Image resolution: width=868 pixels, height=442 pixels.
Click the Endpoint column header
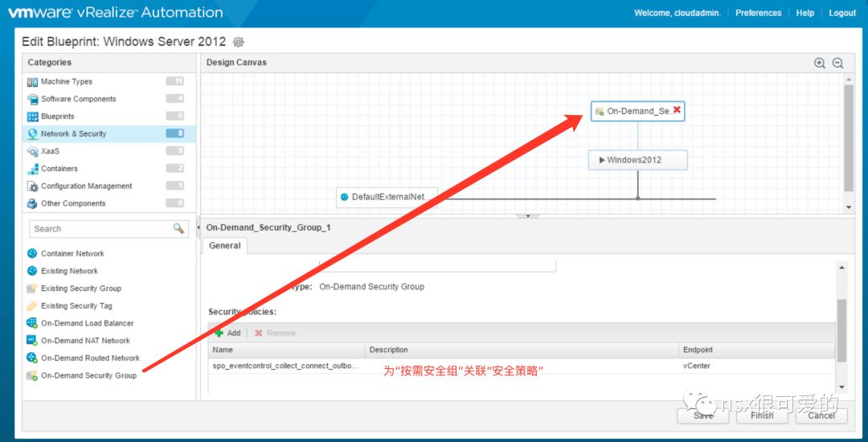click(x=756, y=350)
